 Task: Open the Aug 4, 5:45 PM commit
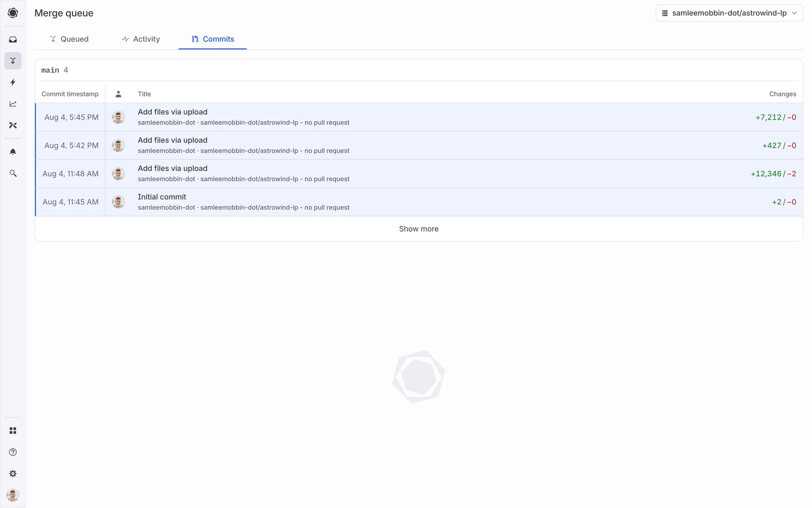(x=173, y=112)
